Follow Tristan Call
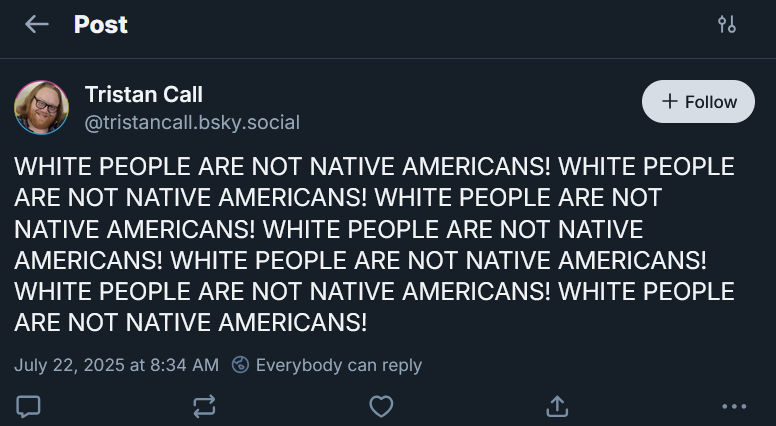 (698, 101)
